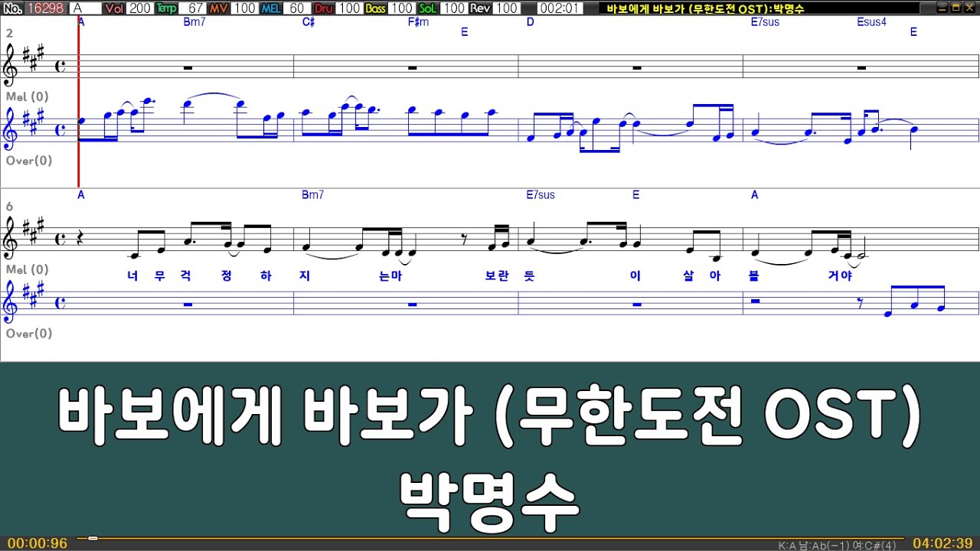Minimize the karaoke player window
This screenshot has height=551, width=980.
[942, 8]
